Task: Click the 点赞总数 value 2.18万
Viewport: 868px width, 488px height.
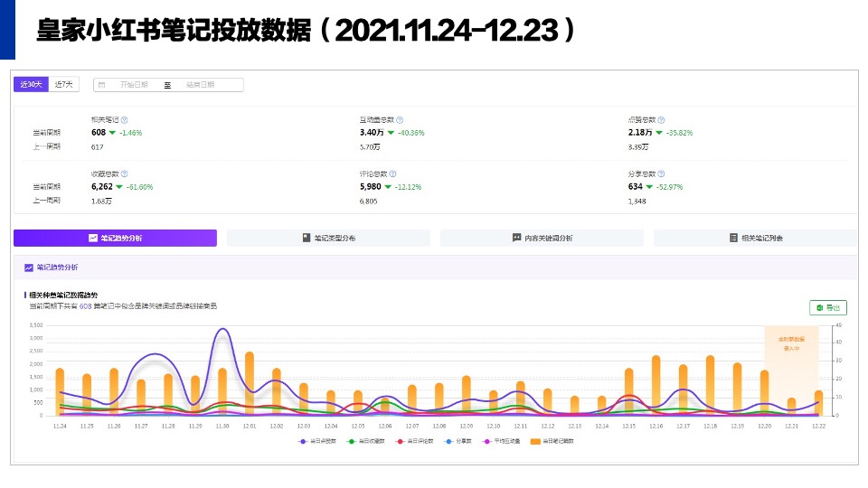Action: click(640, 133)
